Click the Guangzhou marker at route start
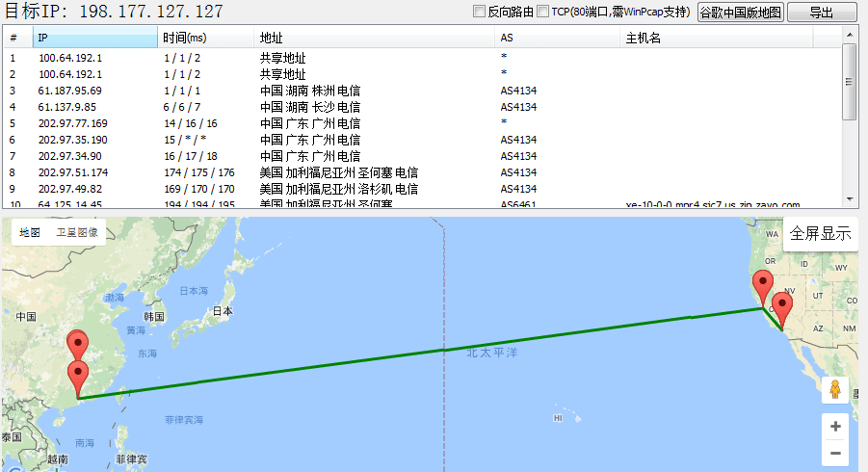 78,377
